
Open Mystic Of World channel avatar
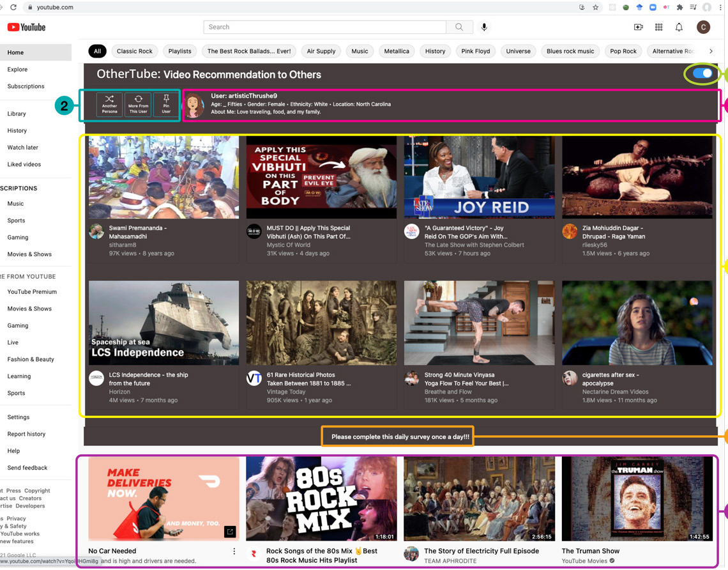click(x=254, y=231)
